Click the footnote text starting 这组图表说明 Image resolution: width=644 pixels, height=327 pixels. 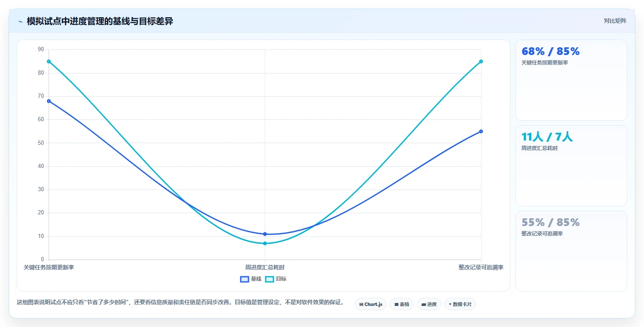180,302
